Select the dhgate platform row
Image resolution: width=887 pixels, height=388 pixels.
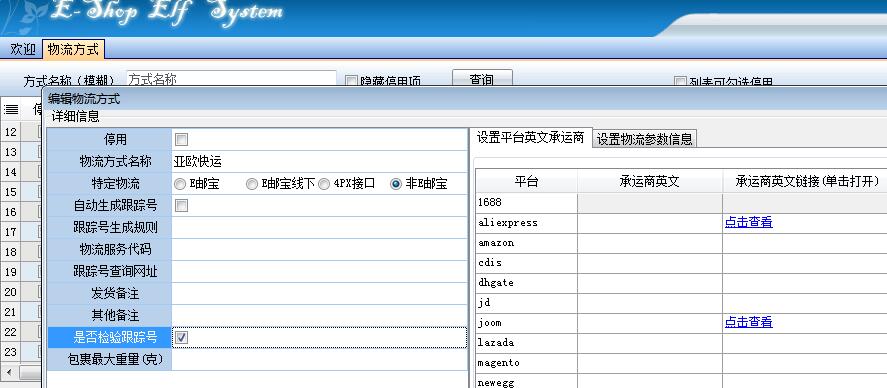(x=526, y=282)
